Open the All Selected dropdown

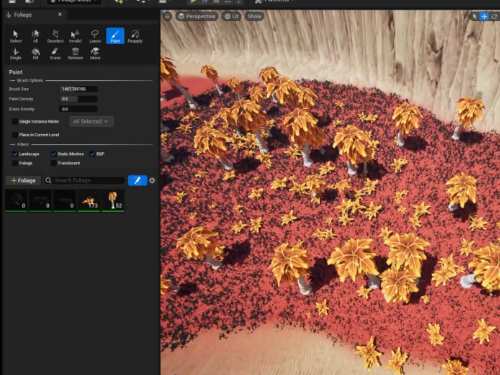pyautogui.click(x=91, y=122)
